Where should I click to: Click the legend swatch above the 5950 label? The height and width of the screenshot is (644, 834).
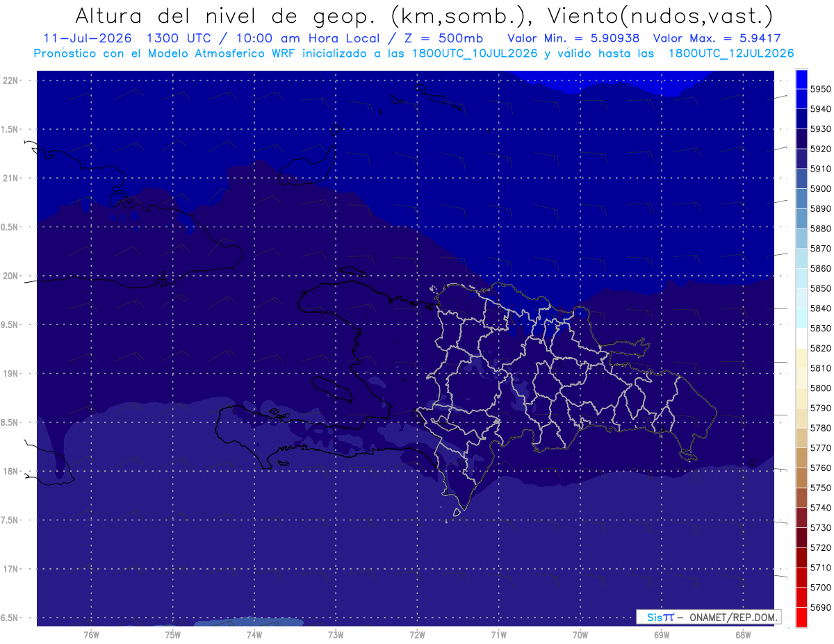pyautogui.click(x=801, y=79)
